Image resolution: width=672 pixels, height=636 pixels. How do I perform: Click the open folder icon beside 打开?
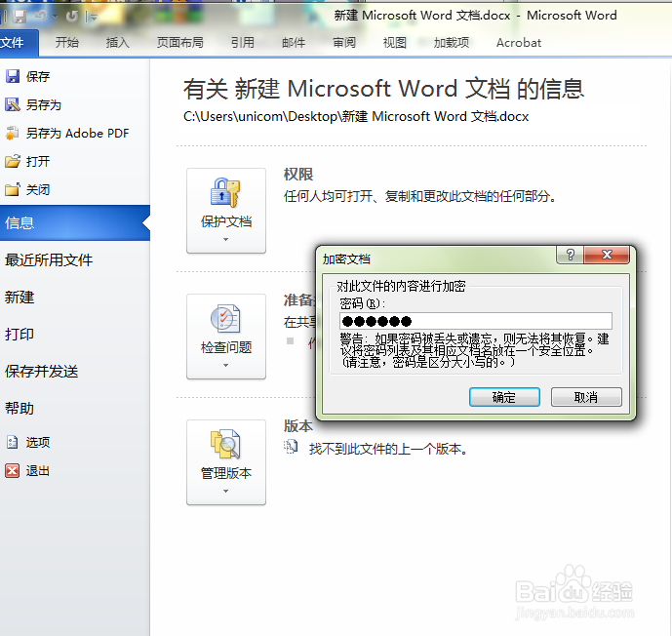[13, 161]
